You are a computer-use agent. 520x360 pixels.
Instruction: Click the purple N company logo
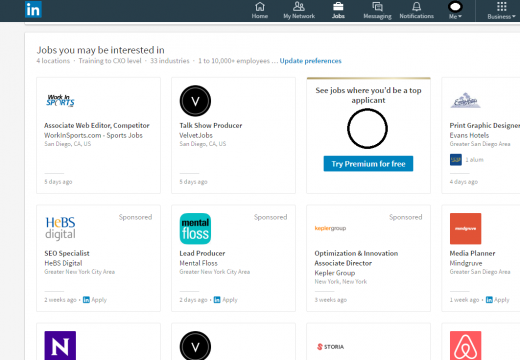tap(60, 345)
